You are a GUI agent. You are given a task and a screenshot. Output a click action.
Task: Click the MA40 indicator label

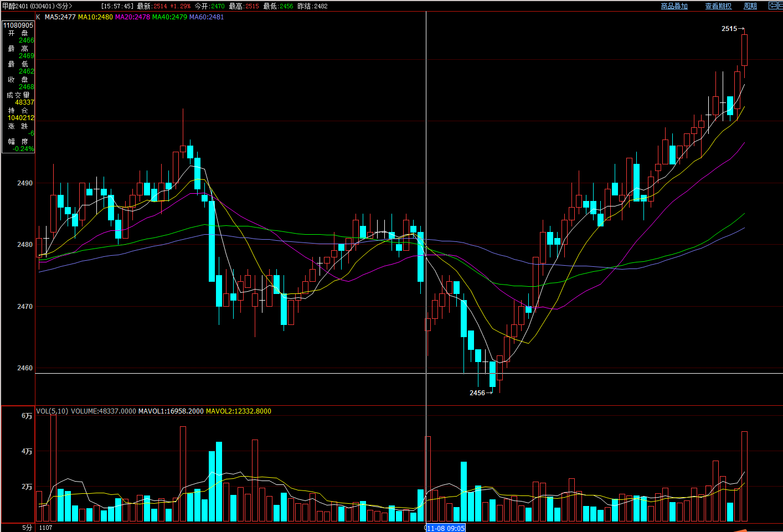169,17
